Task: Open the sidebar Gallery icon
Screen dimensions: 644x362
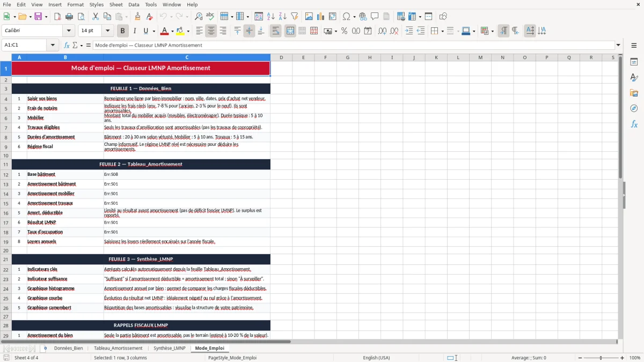Action: 634,93
